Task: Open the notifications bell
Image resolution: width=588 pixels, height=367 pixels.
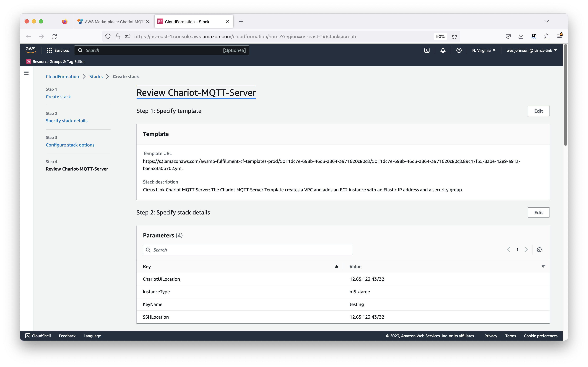Action: click(x=443, y=50)
